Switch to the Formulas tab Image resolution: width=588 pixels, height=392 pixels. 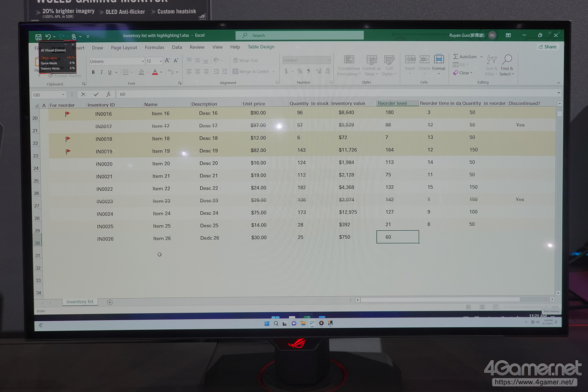pyautogui.click(x=154, y=47)
